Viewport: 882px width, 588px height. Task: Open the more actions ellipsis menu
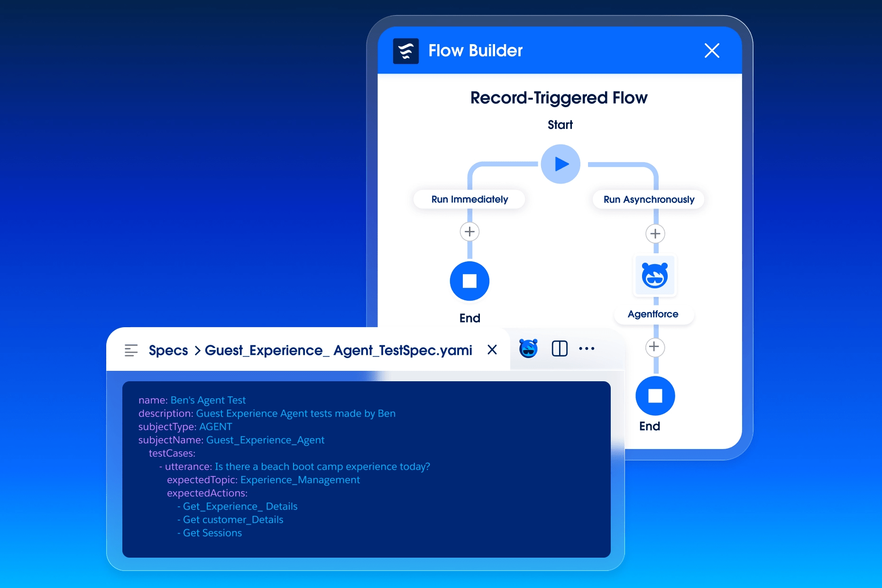click(x=587, y=349)
